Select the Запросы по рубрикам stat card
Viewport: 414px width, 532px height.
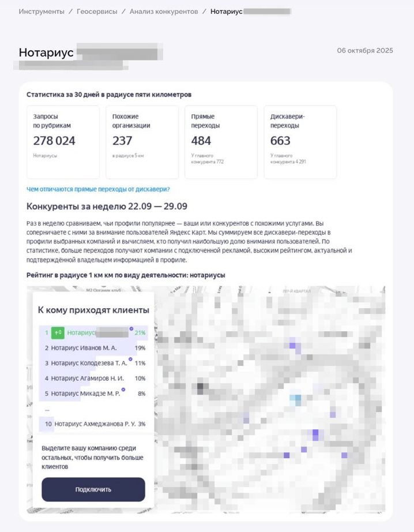(63, 142)
